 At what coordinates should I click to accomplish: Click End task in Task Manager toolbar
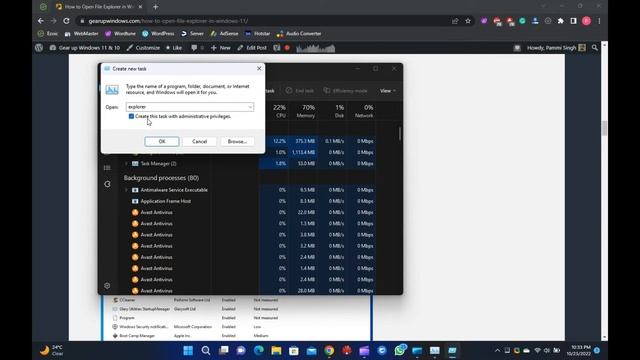pyautogui.click(x=300, y=91)
